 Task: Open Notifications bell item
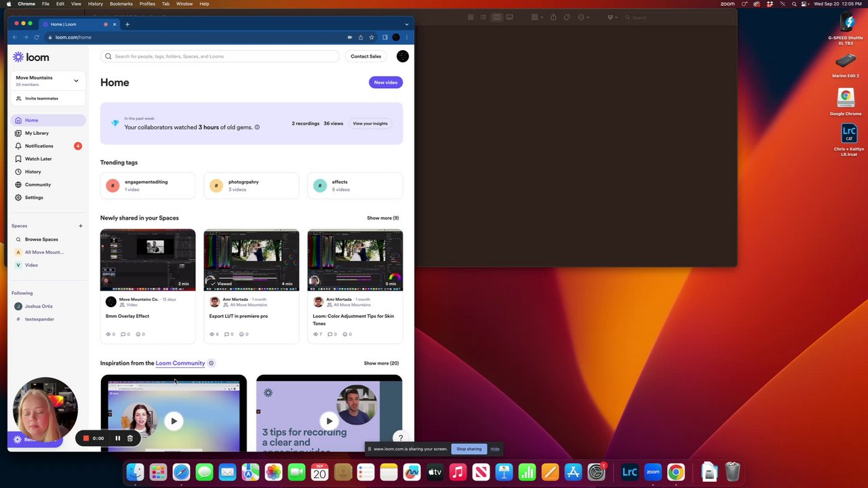point(47,146)
